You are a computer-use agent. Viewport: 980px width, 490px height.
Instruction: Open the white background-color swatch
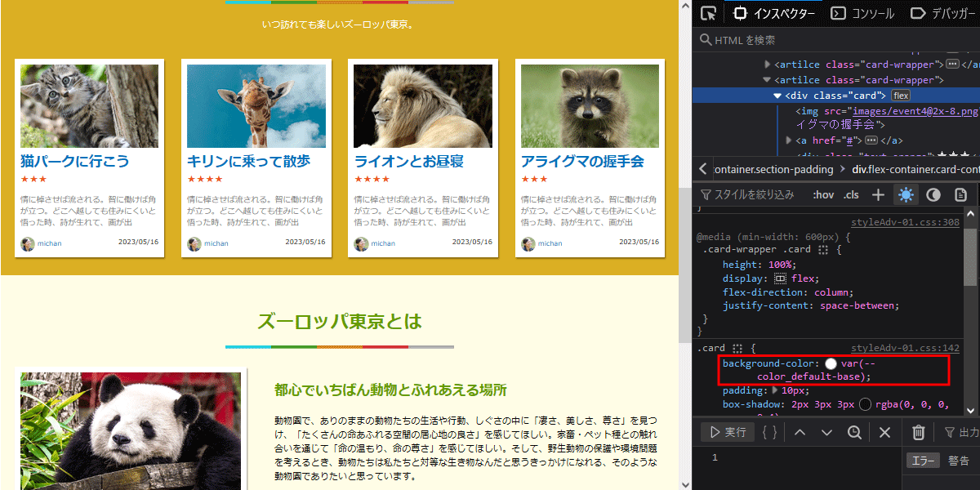point(831,363)
